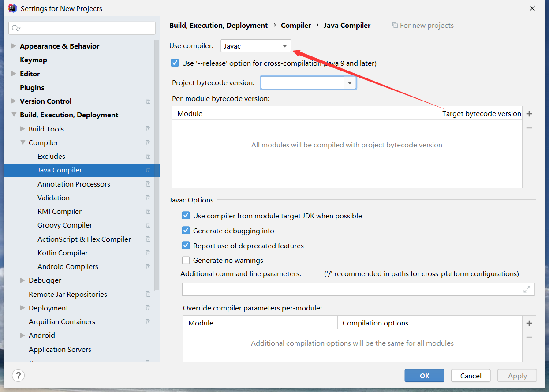Viewport: 549px width, 392px height.
Task: Expand the Editor tree arrow
Action: tap(14, 74)
